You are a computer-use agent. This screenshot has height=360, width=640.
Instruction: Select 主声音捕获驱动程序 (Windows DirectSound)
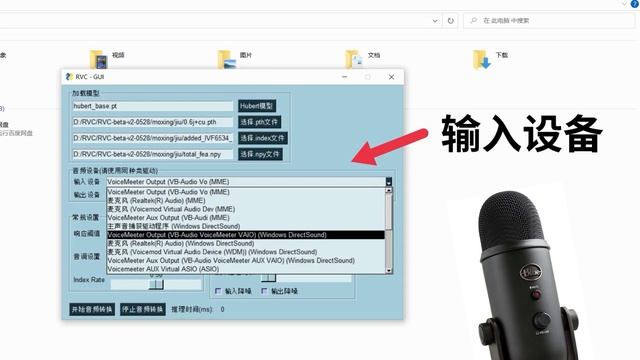(246, 226)
